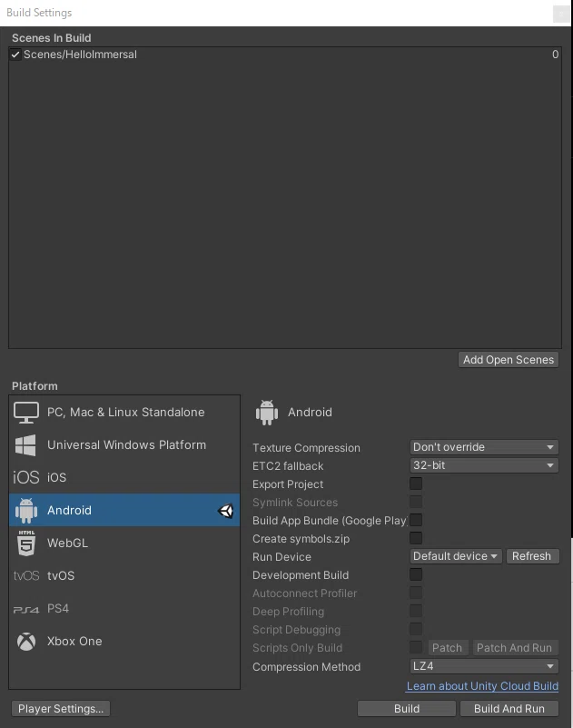Click the tvOS platform icon
This screenshot has height=728, width=573.
26,575
